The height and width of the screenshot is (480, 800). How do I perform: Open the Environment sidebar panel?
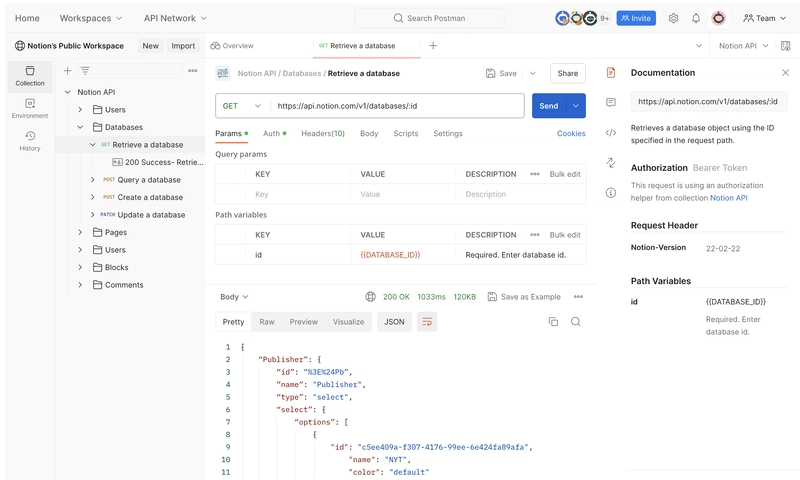pyautogui.click(x=30, y=109)
